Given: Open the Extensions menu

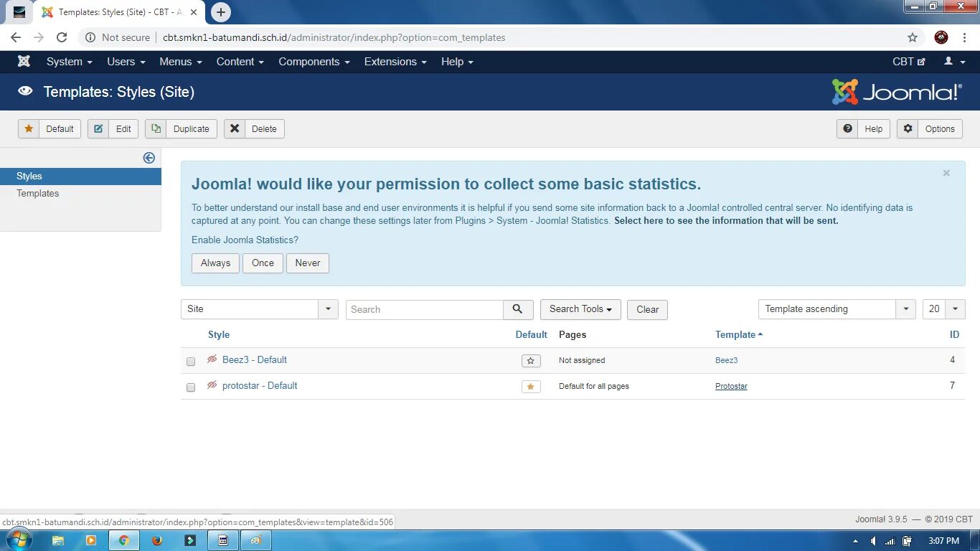Looking at the screenshot, I should pos(395,62).
